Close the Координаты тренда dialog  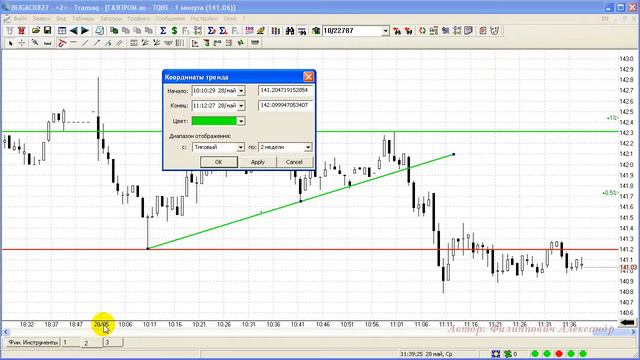pyautogui.click(x=309, y=77)
